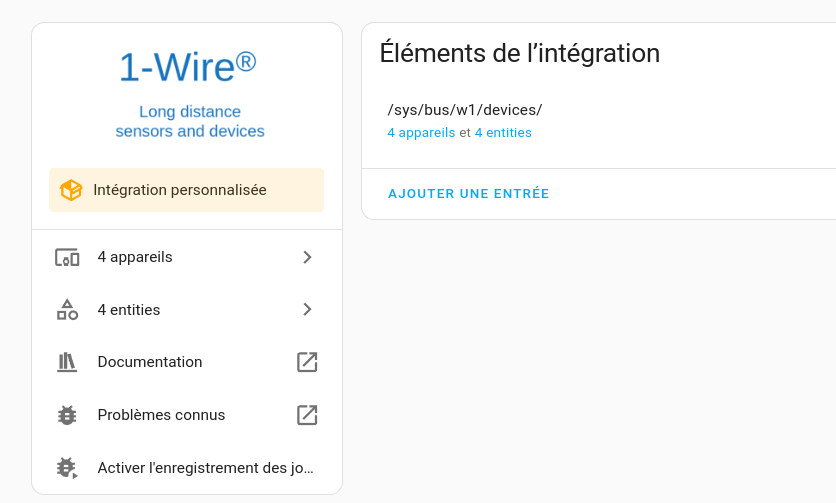
Task: Click the /sys/bus/w1/devices/ entry title
Action: pyautogui.click(x=465, y=110)
